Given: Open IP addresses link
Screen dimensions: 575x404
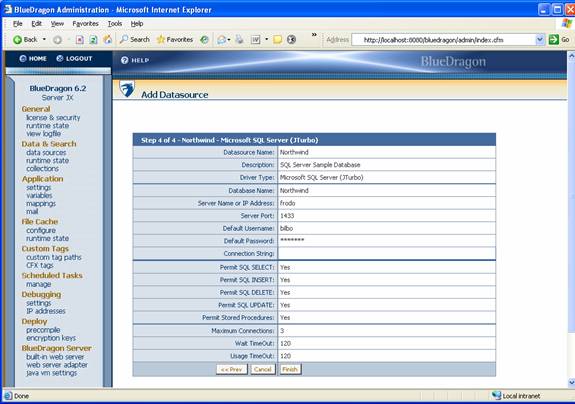Looking at the screenshot, I should click(x=45, y=311).
